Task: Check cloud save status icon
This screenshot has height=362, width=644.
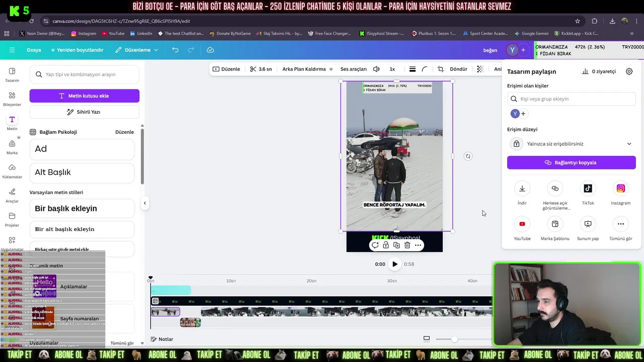Action: [210, 50]
